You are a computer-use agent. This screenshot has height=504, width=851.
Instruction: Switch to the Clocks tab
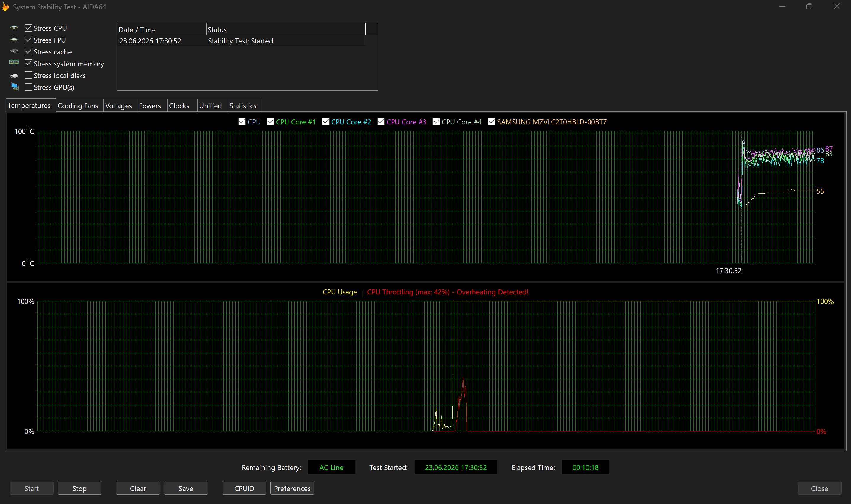pyautogui.click(x=179, y=106)
